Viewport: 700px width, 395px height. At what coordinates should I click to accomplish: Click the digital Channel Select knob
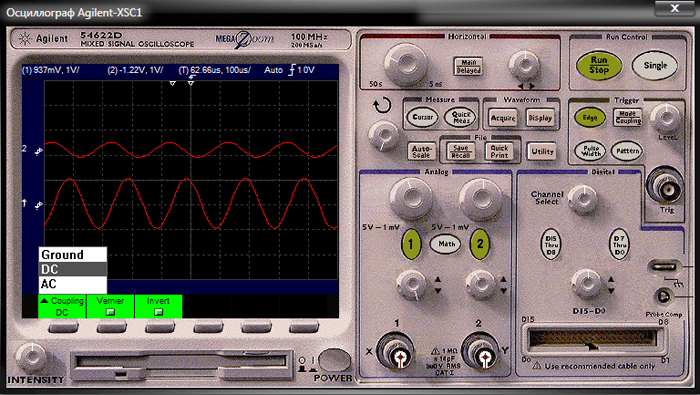click(582, 199)
